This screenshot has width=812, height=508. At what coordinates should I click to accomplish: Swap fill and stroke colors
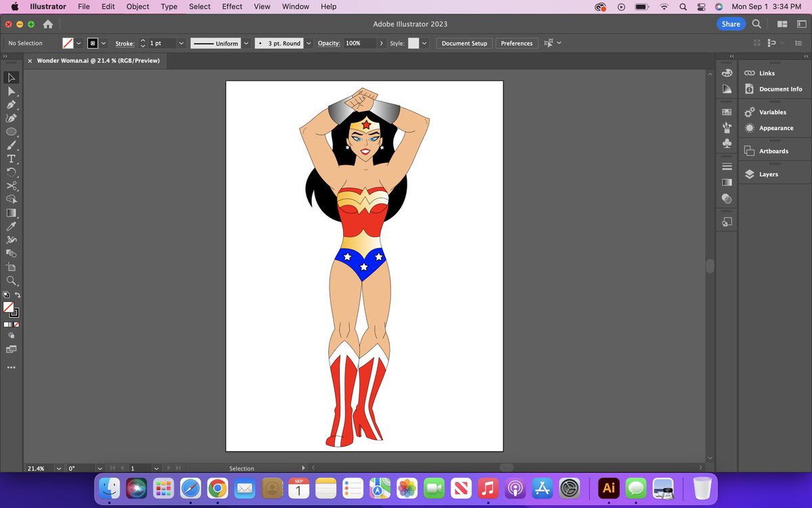(x=18, y=295)
